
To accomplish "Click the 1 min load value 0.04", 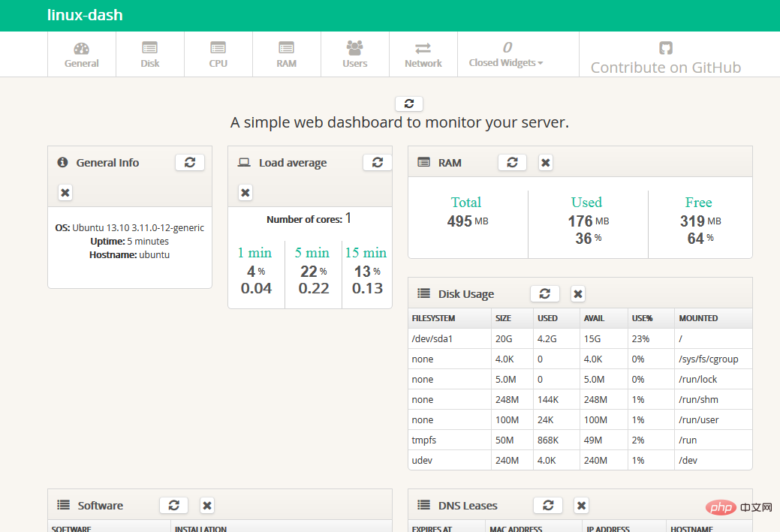I will (x=256, y=288).
